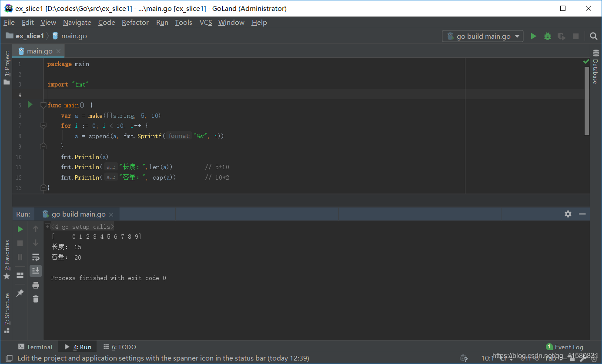The height and width of the screenshot is (364, 602).
Task: Click 'Process finished with exit code 0'
Action: click(108, 278)
